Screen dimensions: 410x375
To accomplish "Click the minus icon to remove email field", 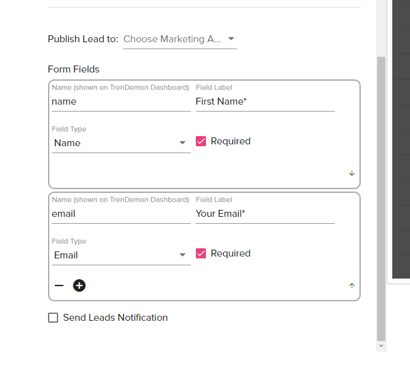I will (59, 285).
